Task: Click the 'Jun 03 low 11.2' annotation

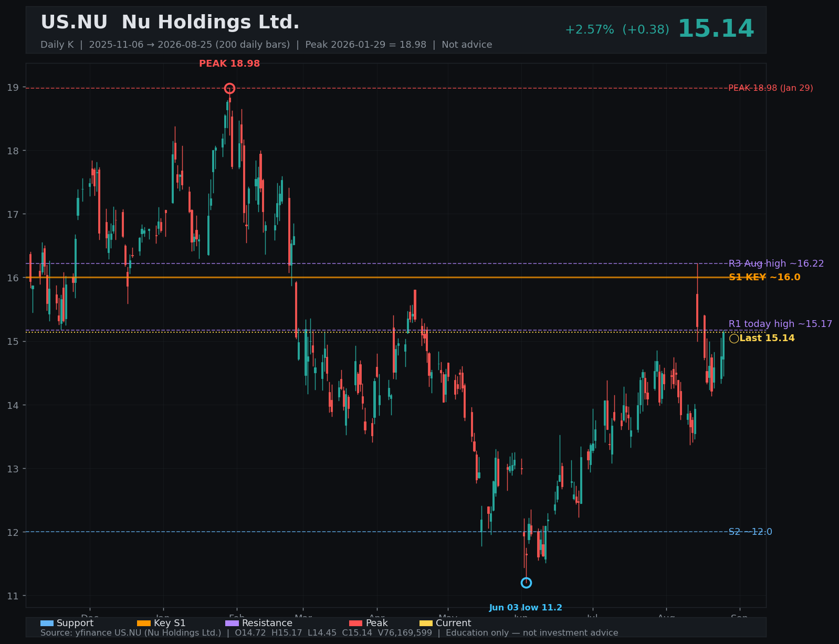Action: click(x=526, y=608)
